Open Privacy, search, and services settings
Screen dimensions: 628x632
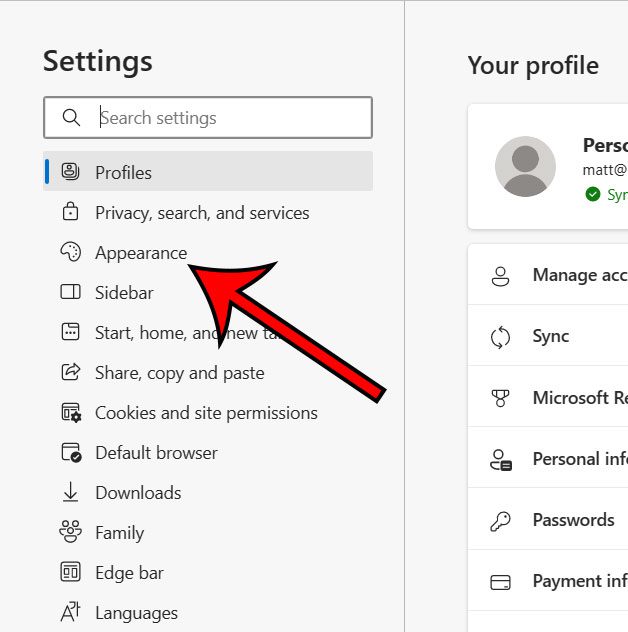[x=202, y=213]
